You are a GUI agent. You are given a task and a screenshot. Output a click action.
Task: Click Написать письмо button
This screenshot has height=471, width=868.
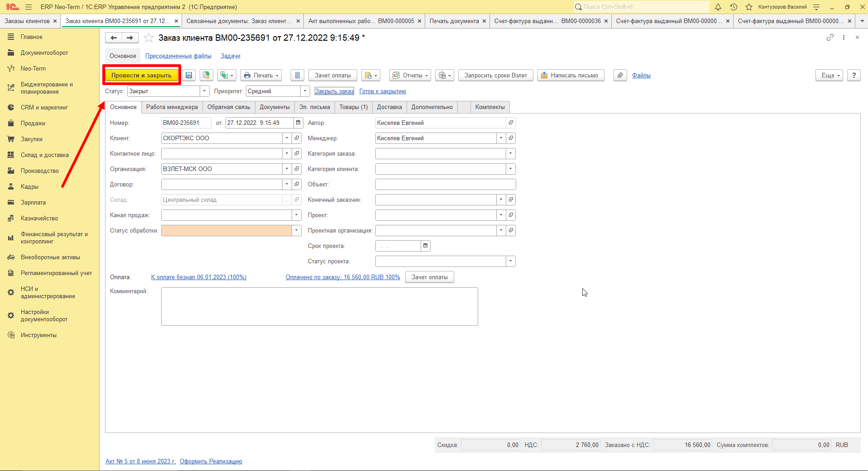(x=571, y=76)
